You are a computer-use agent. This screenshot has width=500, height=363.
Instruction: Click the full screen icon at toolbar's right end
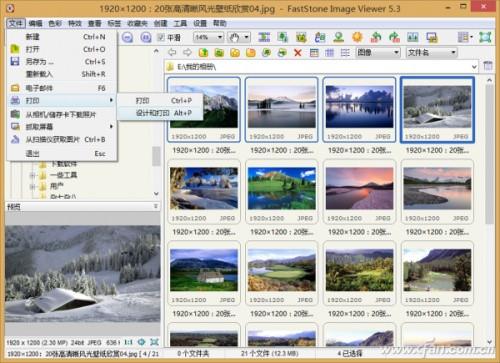coord(485,37)
